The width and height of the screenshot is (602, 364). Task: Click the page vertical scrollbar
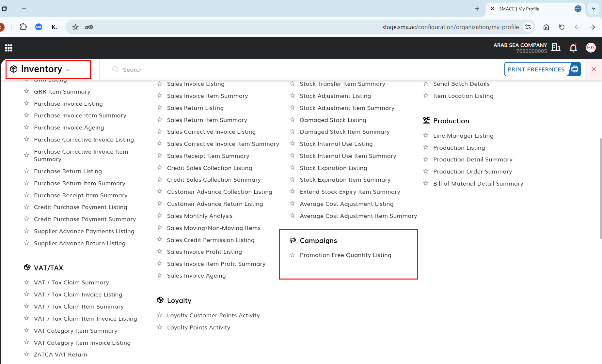(x=600, y=189)
